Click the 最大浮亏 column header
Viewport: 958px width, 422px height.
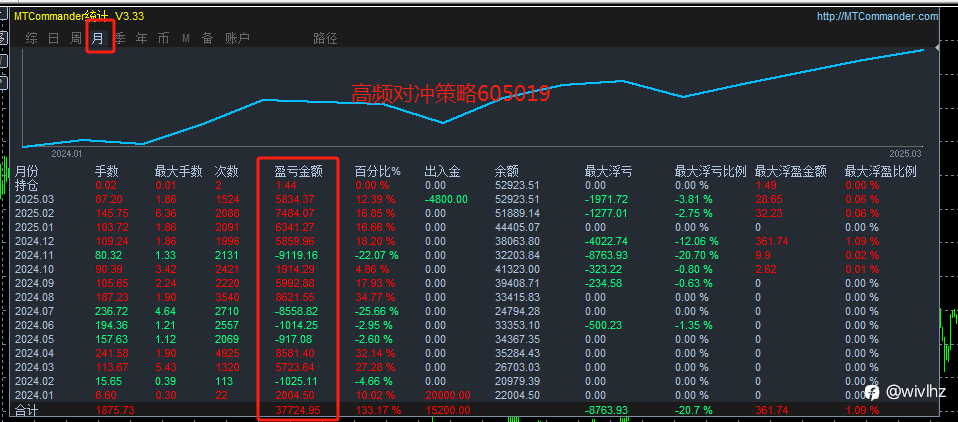[609, 172]
